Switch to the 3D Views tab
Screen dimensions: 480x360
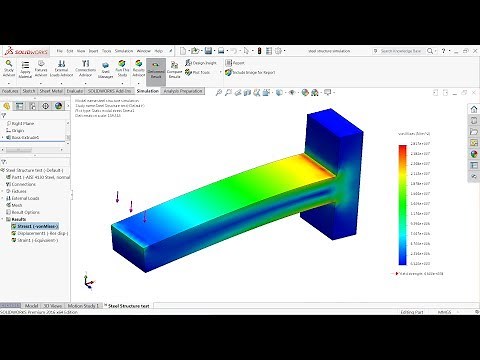(53, 306)
